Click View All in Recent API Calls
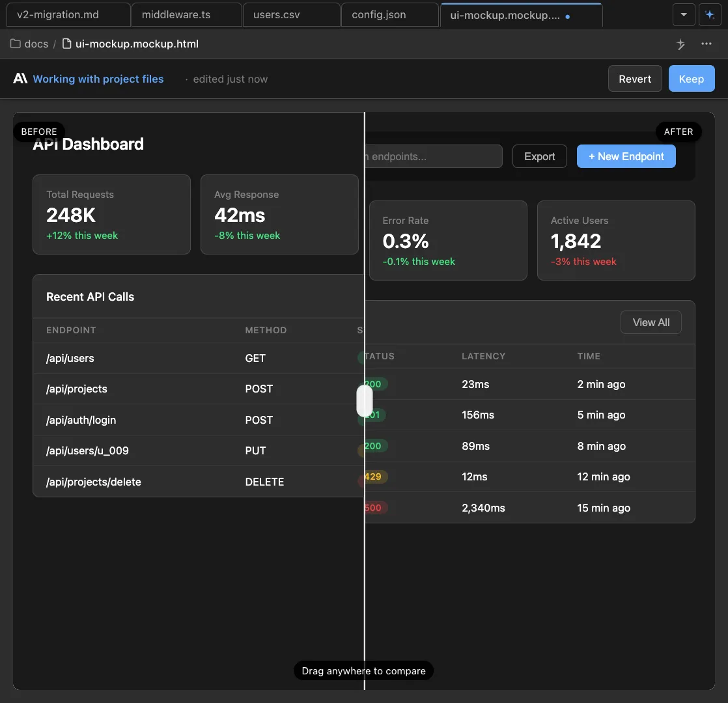728x703 pixels. pos(651,322)
